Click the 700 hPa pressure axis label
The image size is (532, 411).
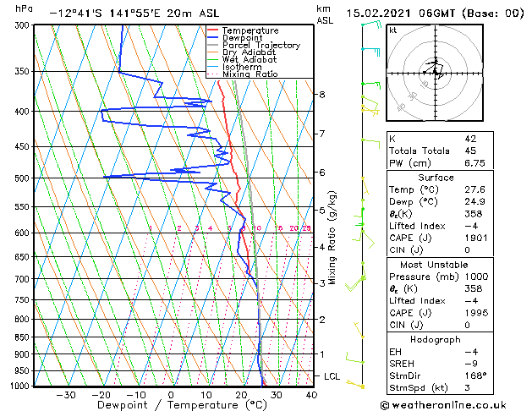click(22, 279)
